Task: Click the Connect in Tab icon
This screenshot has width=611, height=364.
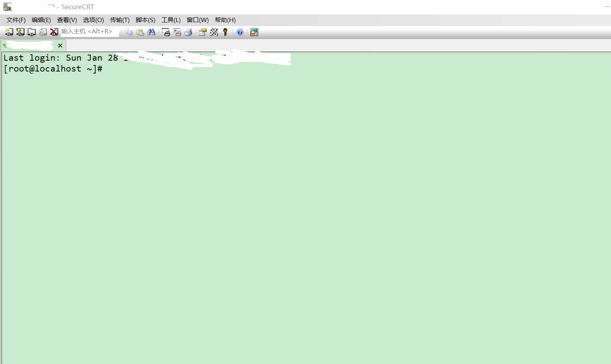Action: (x=31, y=32)
